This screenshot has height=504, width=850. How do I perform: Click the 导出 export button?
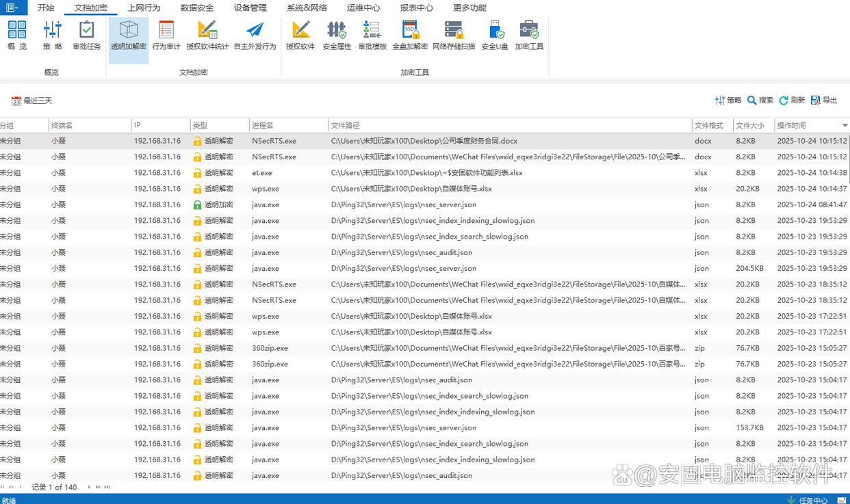824,101
